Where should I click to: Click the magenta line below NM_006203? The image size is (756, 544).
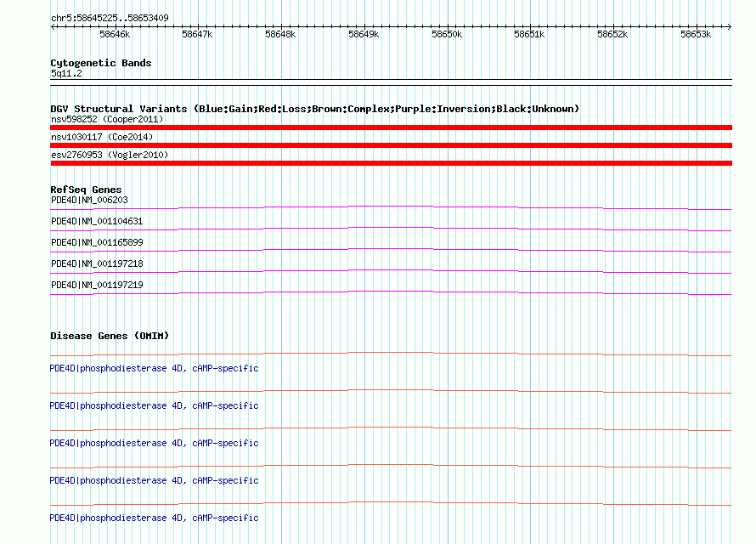[391, 207]
